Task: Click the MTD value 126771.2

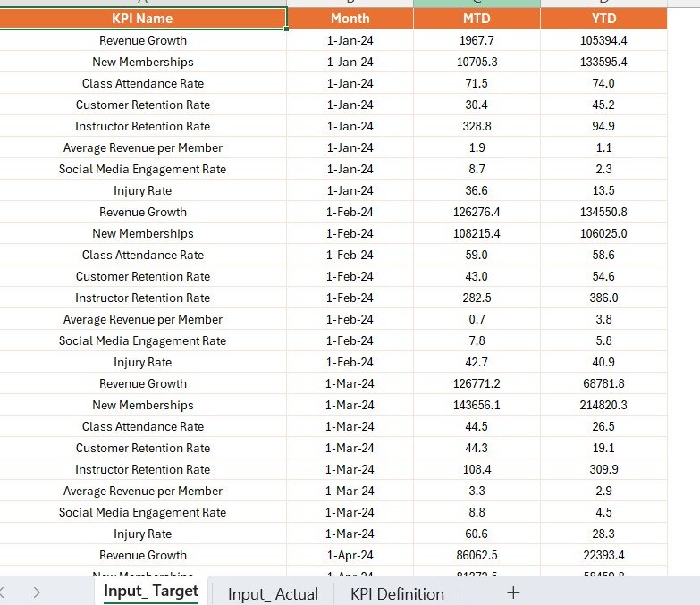Action: (x=477, y=382)
